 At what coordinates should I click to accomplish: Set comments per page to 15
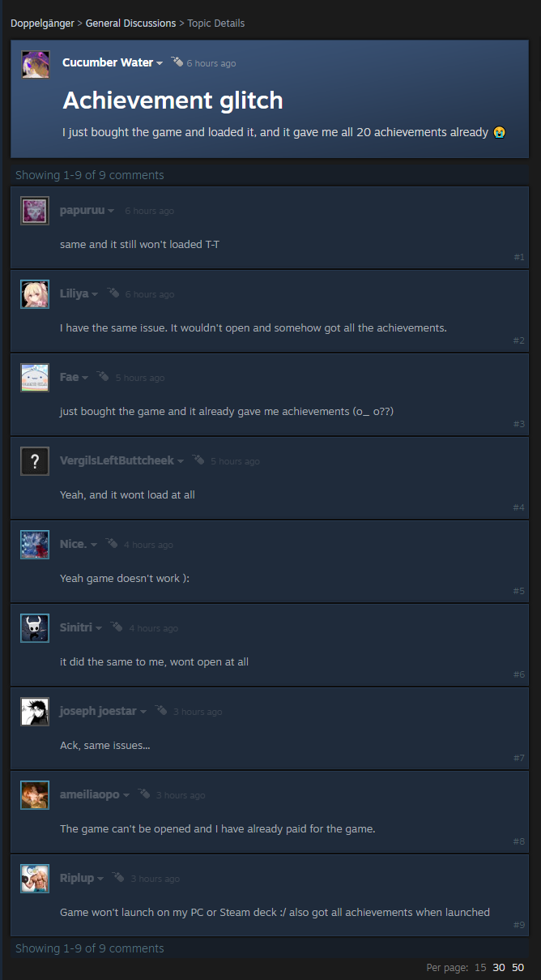click(480, 967)
